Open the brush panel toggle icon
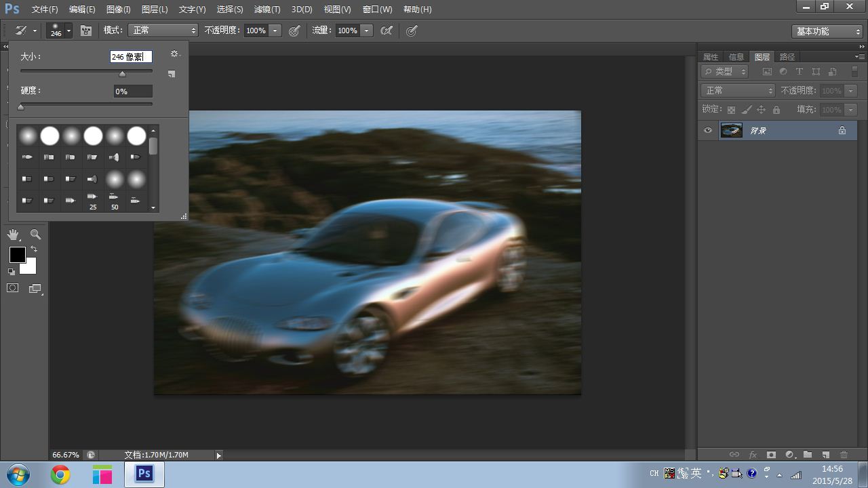The height and width of the screenshot is (488, 868). (86, 30)
